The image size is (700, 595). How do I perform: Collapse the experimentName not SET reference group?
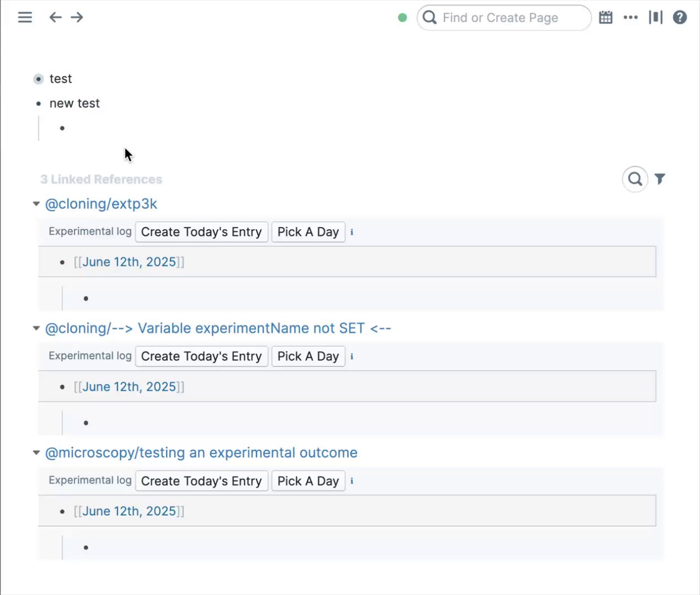(36, 328)
